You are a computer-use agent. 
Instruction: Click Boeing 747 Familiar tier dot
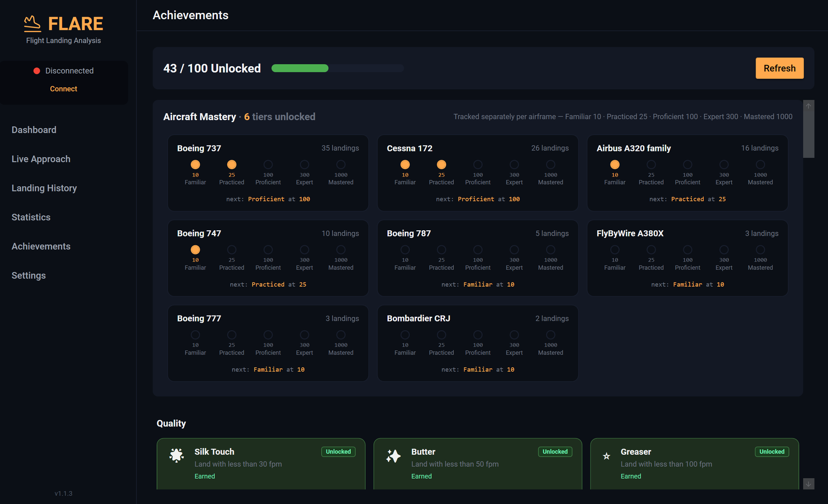pyautogui.click(x=195, y=250)
